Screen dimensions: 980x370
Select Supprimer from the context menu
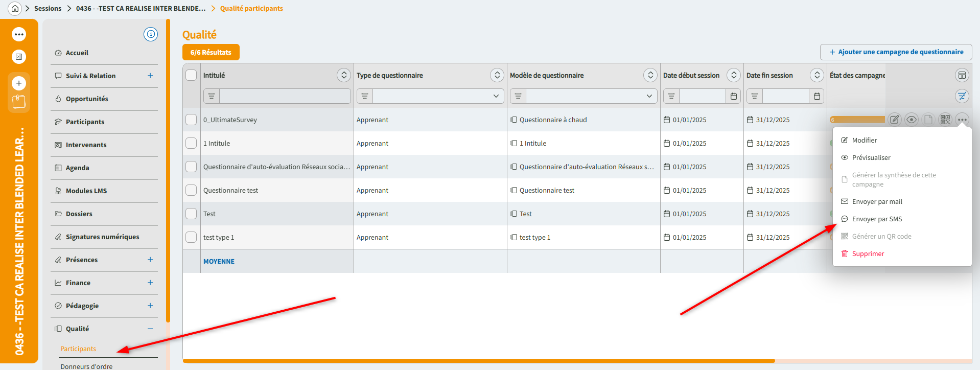pos(868,254)
